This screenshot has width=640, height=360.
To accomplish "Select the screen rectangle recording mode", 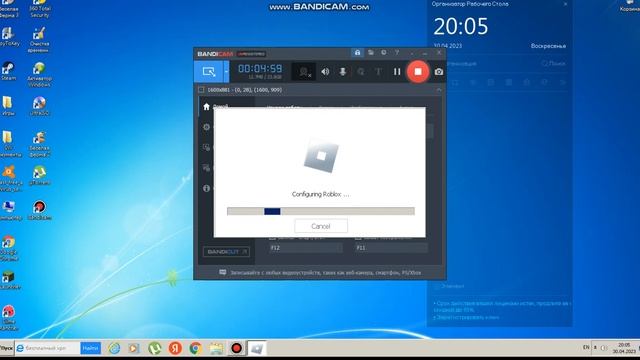I will click(209, 72).
